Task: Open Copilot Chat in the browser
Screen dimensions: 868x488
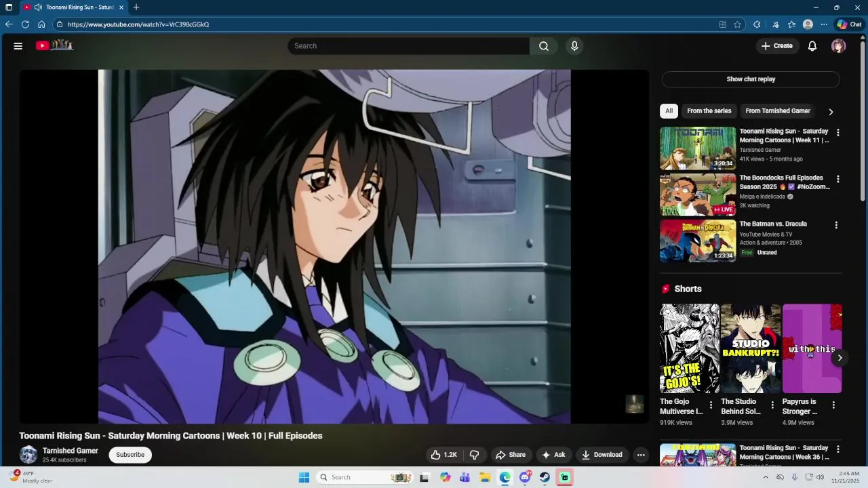Action: pos(849,24)
